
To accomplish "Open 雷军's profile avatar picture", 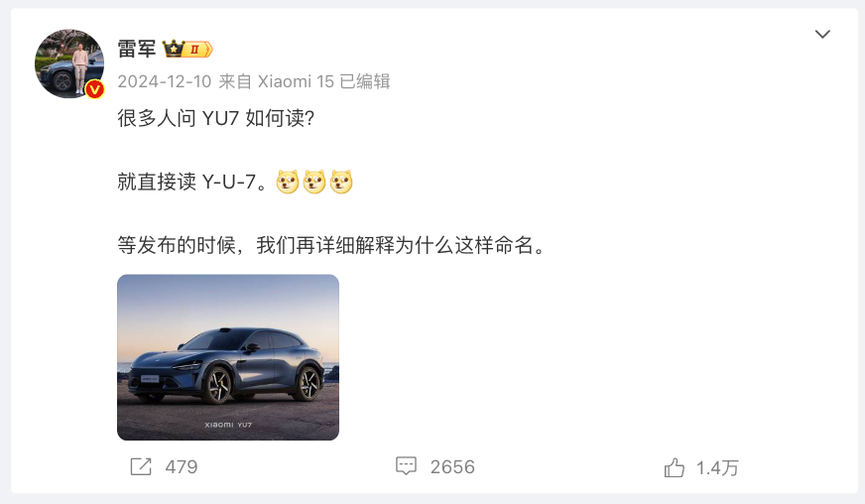I will [69, 63].
